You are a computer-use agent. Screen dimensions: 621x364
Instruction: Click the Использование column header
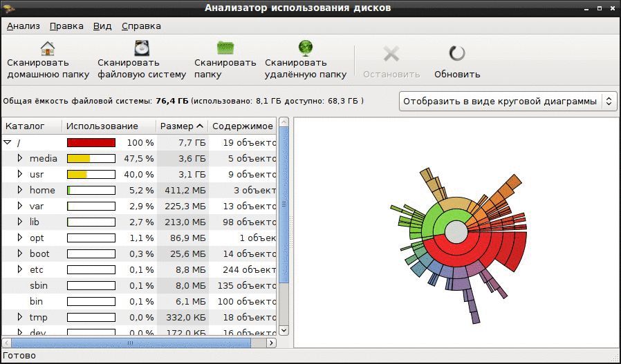109,126
